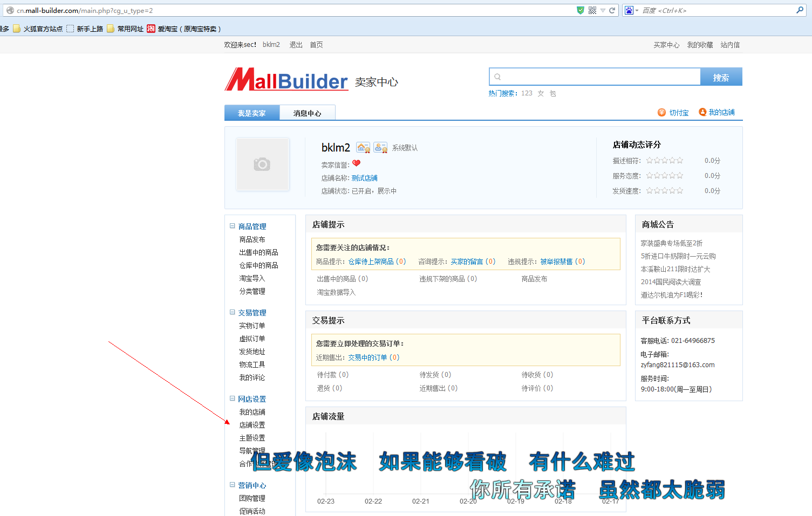Viewport: 812px width, 516px height.
Task: Open the 仓库待上架商品 link
Action: [371, 262]
